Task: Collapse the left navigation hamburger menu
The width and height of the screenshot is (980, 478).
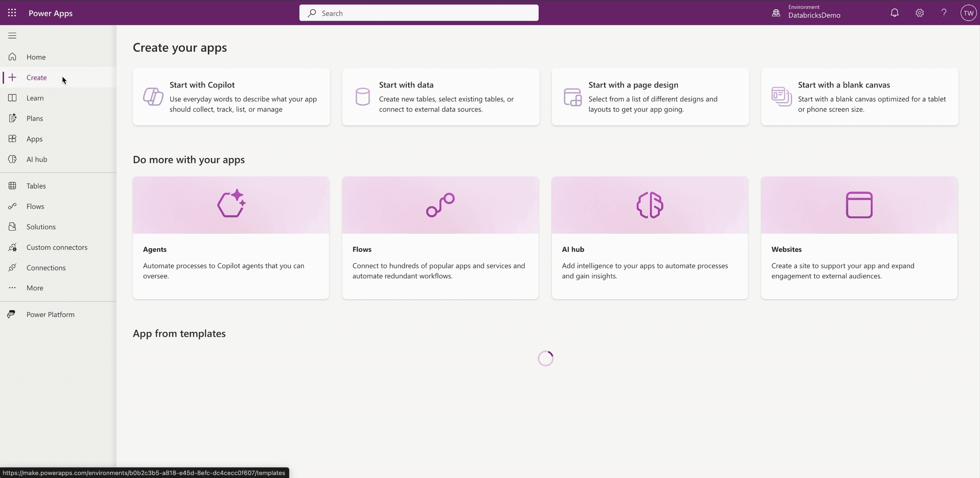Action: tap(12, 36)
